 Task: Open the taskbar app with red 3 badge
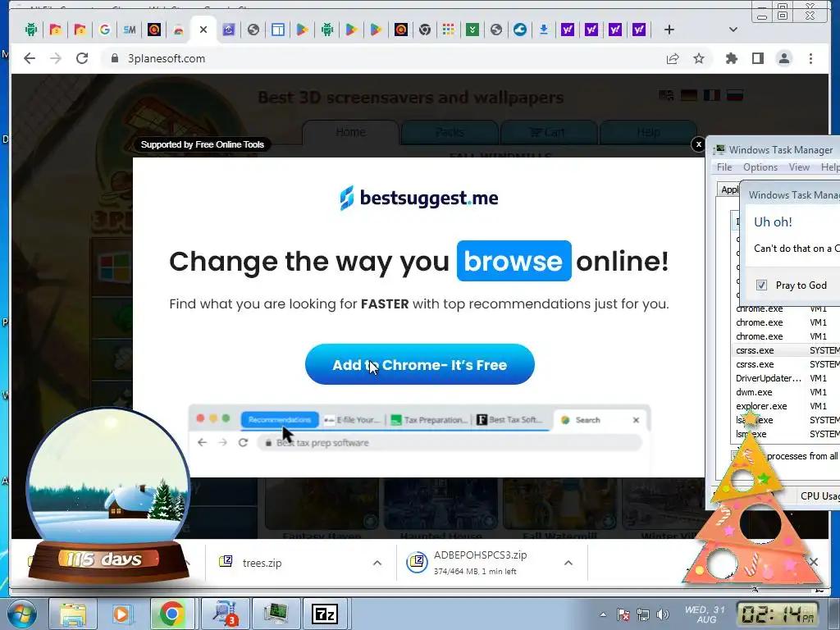point(225,614)
